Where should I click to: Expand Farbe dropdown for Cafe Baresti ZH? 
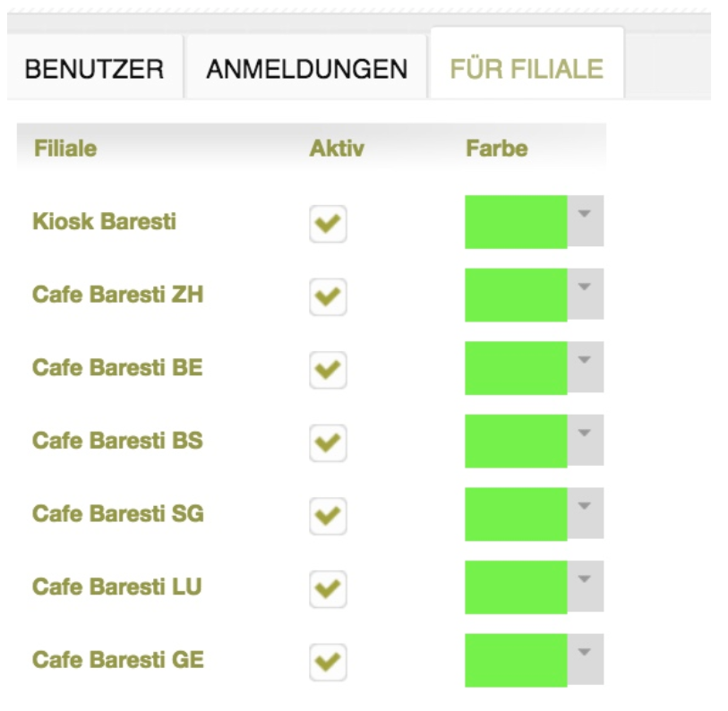585,294
